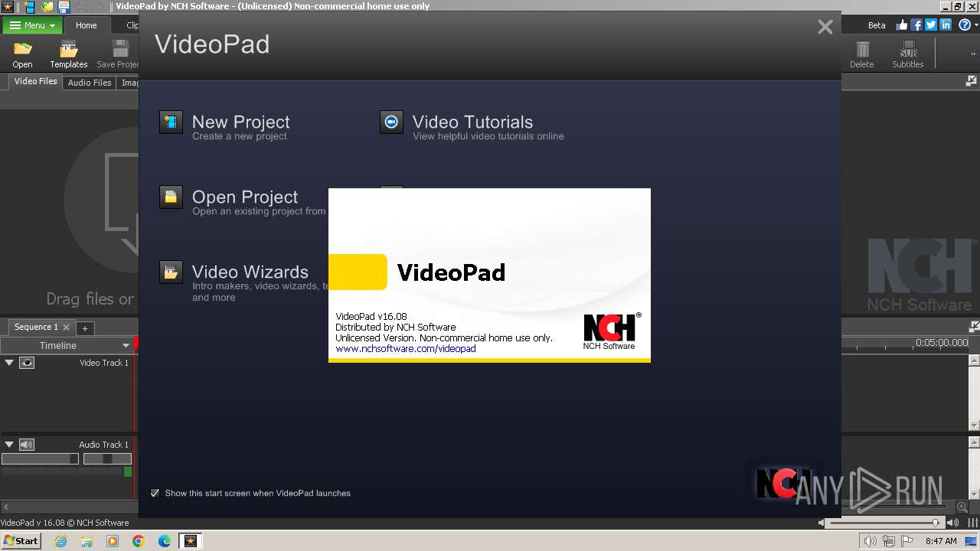The image size is (980, 551).
Task: Click the Open folder icon in the toolbar
Action: [22, 50]
